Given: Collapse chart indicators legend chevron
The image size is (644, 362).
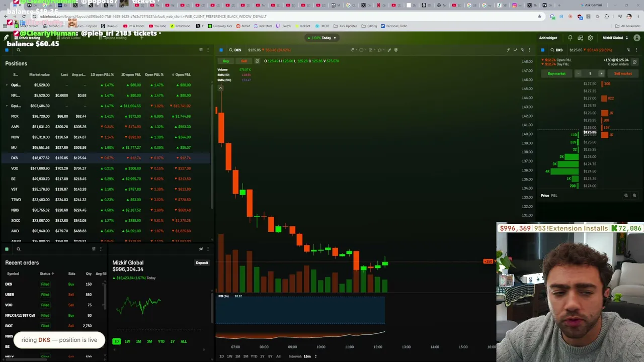Looking at the screenshot, I should click(220, 88).
